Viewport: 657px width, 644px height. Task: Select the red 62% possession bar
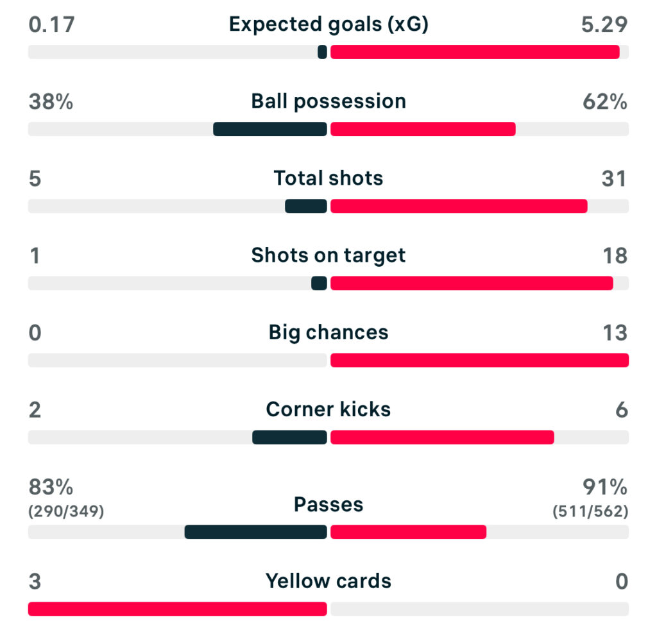pyautogui.click(x=423, y=129)
